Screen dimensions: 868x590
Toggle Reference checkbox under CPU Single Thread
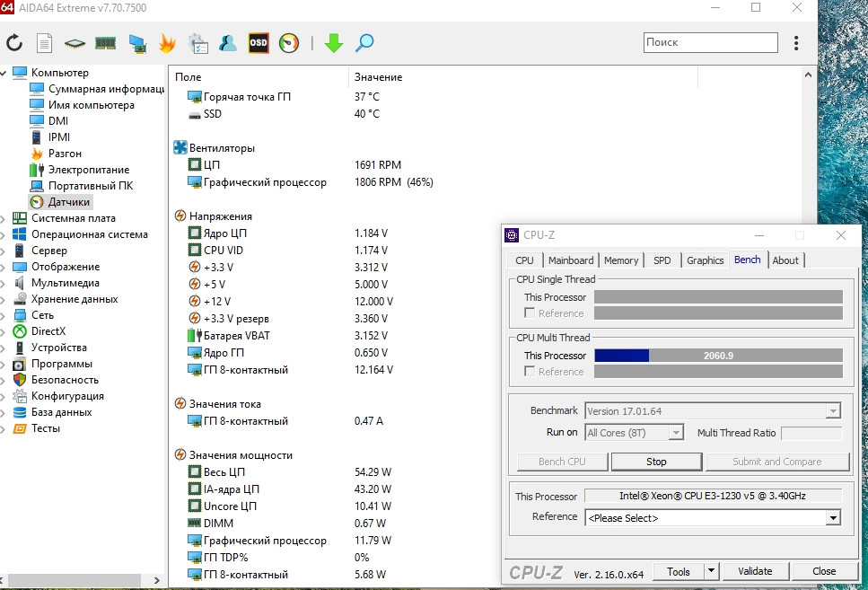(x=530, y=313)
